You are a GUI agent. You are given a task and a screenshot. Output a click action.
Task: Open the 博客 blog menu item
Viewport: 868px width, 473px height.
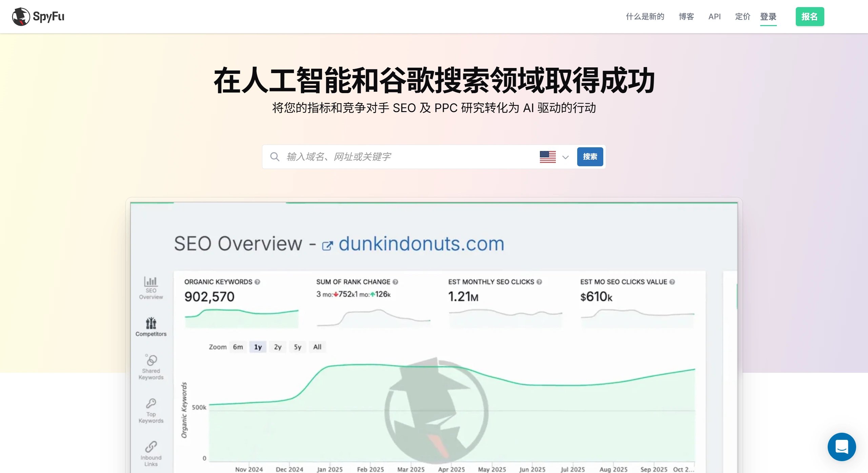tap(686, 17)
